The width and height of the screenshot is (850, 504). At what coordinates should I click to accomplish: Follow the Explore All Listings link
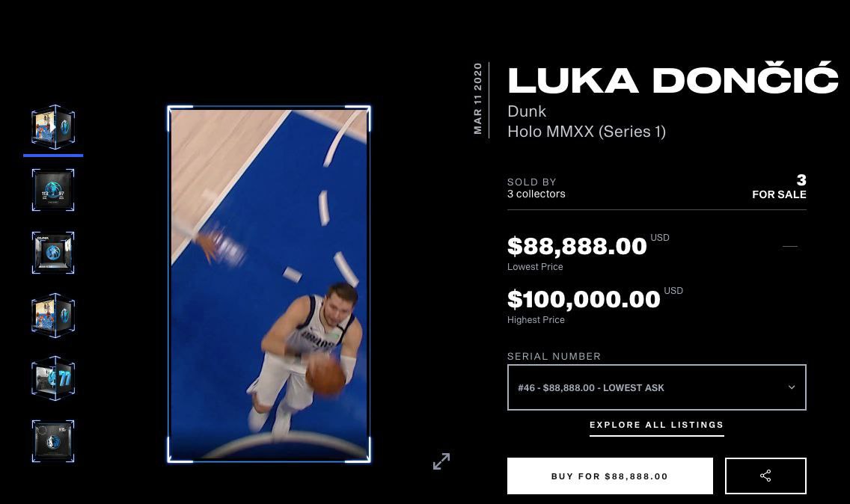[x=656, y=425]
